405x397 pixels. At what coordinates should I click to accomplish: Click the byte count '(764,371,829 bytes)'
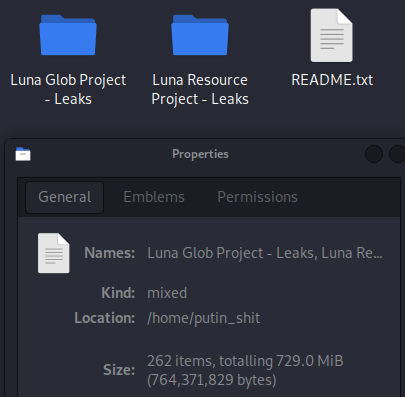(x=212, y=380)
